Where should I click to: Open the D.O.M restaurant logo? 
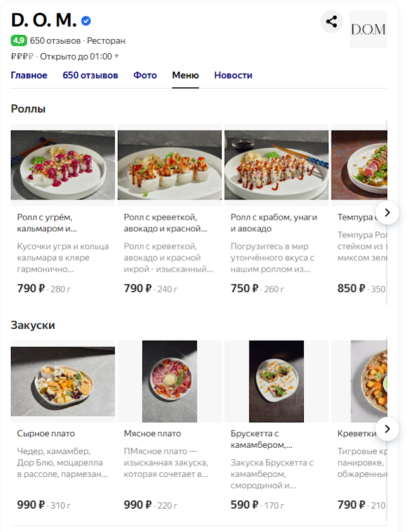[368, 29]
